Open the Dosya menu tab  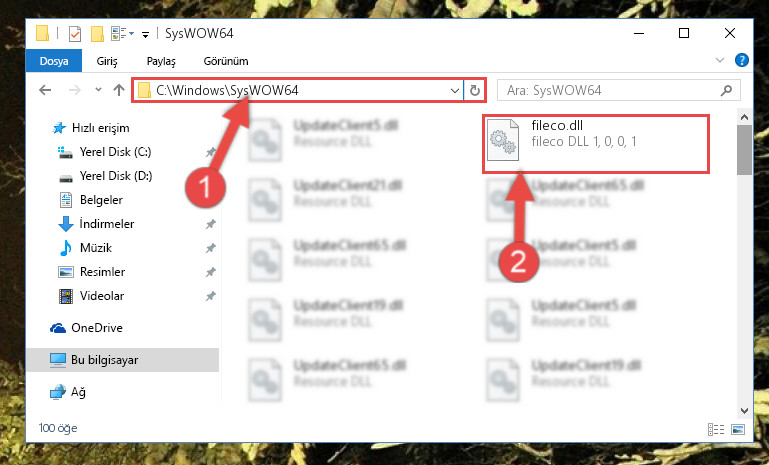coord(54,61)
